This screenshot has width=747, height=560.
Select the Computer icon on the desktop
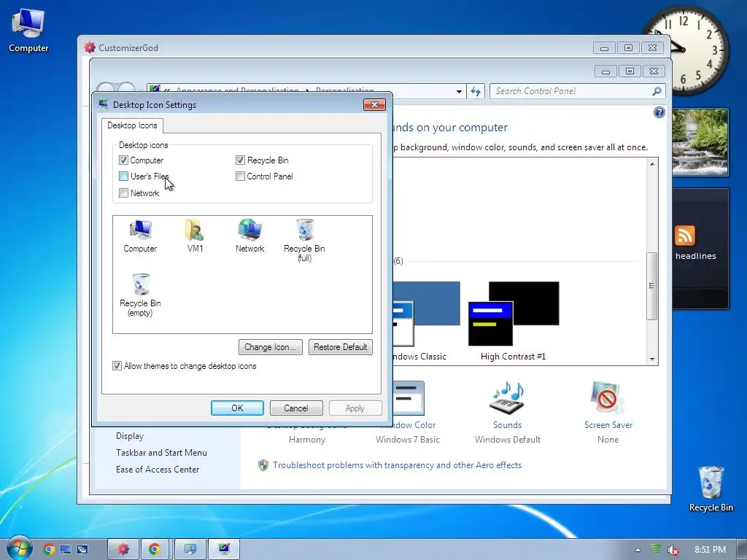coord(28,31)
